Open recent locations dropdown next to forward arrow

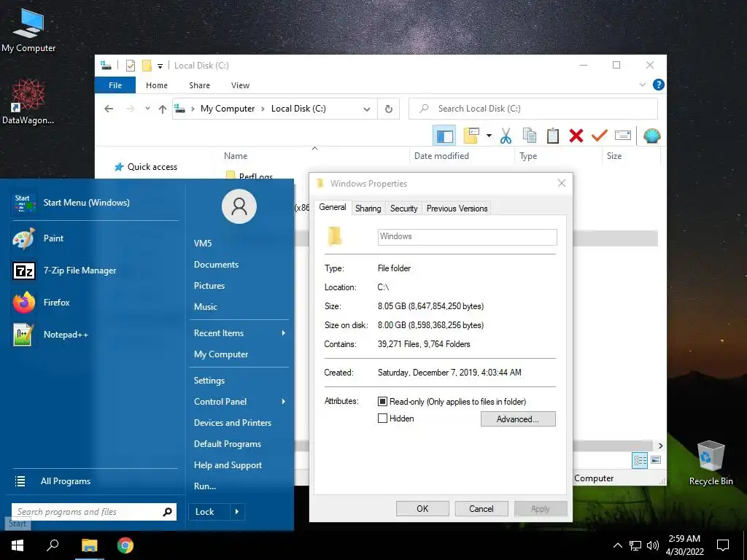(147, 109)
